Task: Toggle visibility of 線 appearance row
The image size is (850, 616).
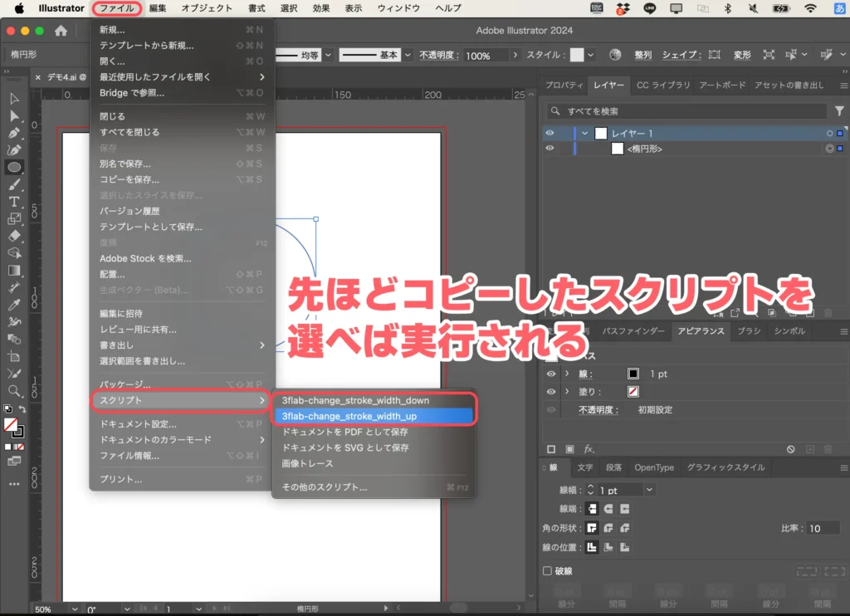Action: point(550,374)
